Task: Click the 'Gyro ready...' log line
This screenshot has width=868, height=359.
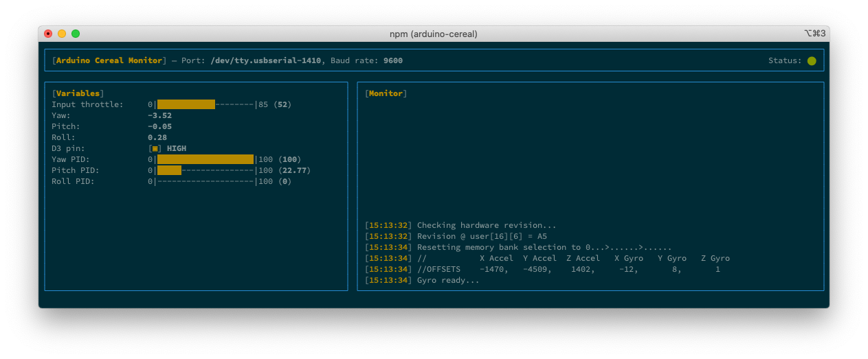Action: [x=422, y=280]
